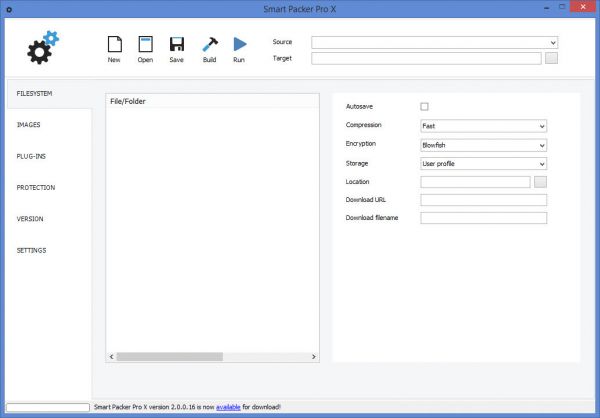Expand the Compression dropdown
The height and width of the screenshot is (418, 600).
pos(484,126)
